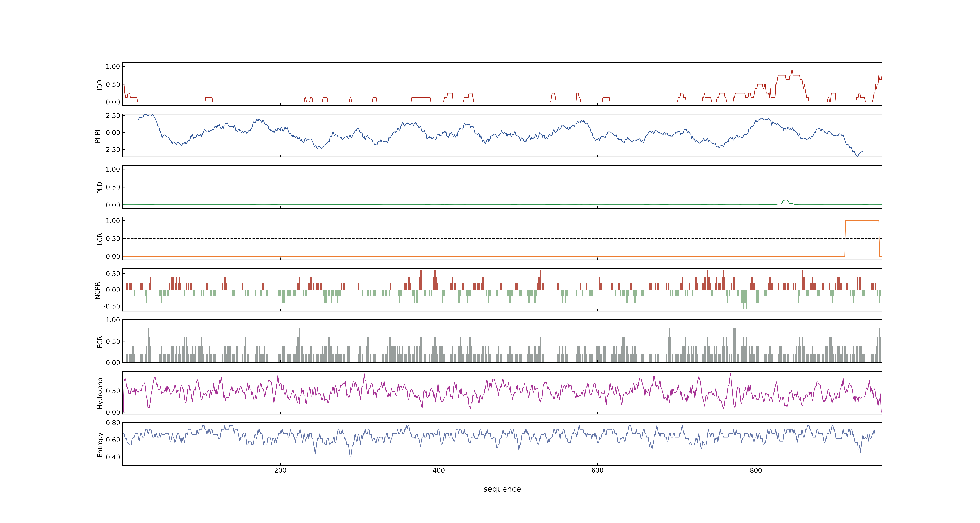
Task: Click the FCR axis label
Action: pos(100,341)
